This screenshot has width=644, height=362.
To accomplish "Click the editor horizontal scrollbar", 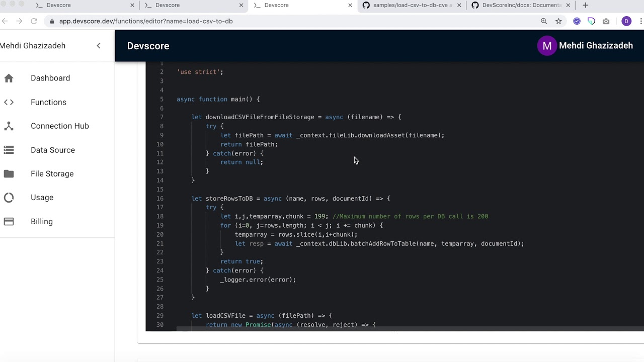I will pyautogui.click(x=410, y=330).
